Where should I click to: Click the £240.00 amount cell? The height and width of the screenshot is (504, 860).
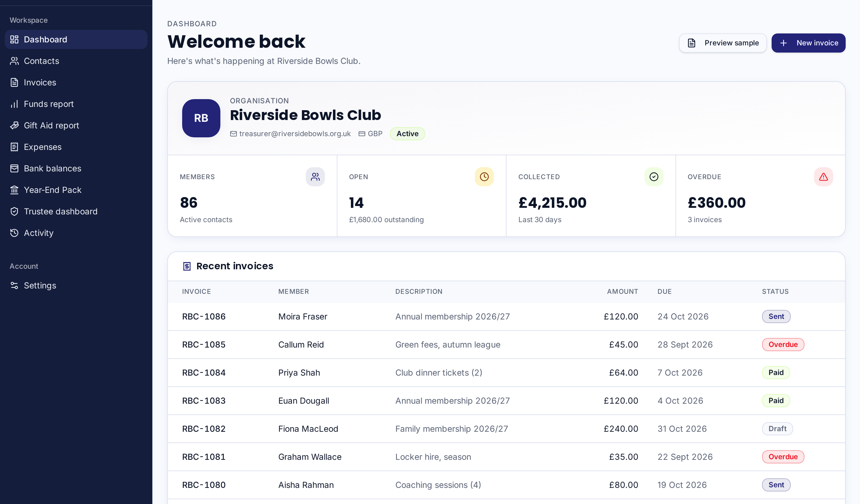[x=621, y=429]
